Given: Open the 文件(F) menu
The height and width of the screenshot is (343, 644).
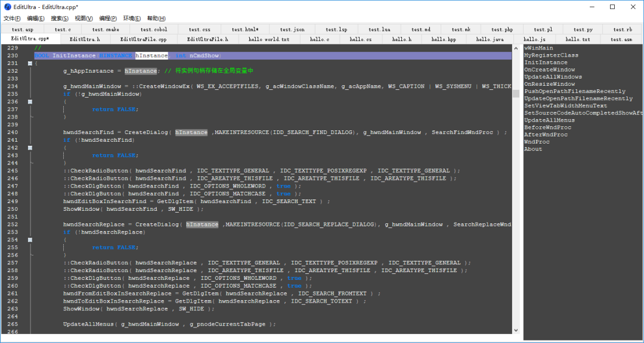Looking at the screenshot, I should coord(12,18).
